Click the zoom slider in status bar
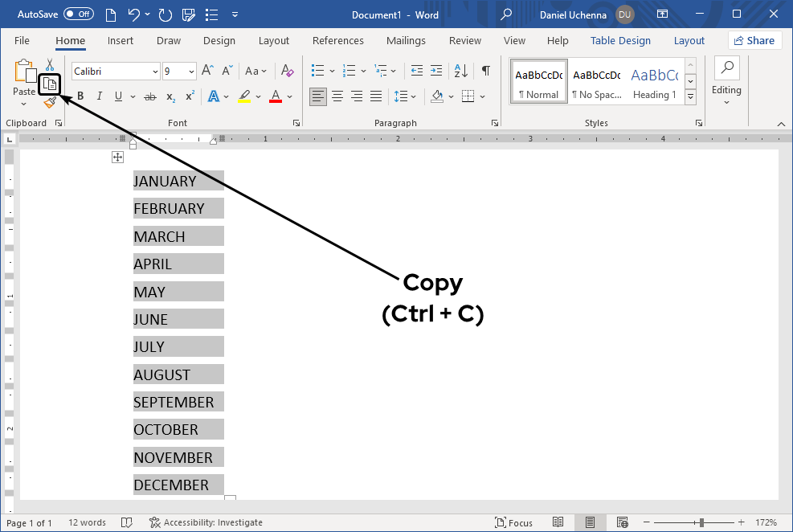793x532 pixels. (x=701, y=522)
